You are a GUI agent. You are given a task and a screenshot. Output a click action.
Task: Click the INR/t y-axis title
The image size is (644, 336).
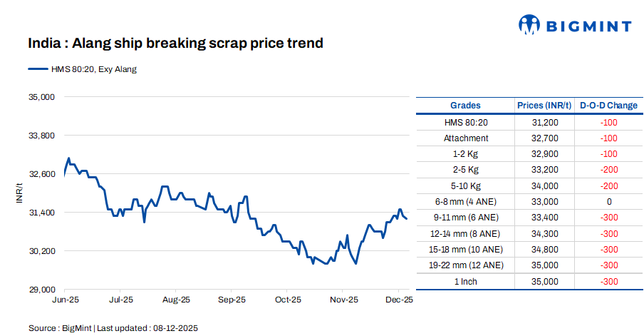pyautogui.click(x=19, y=193)
